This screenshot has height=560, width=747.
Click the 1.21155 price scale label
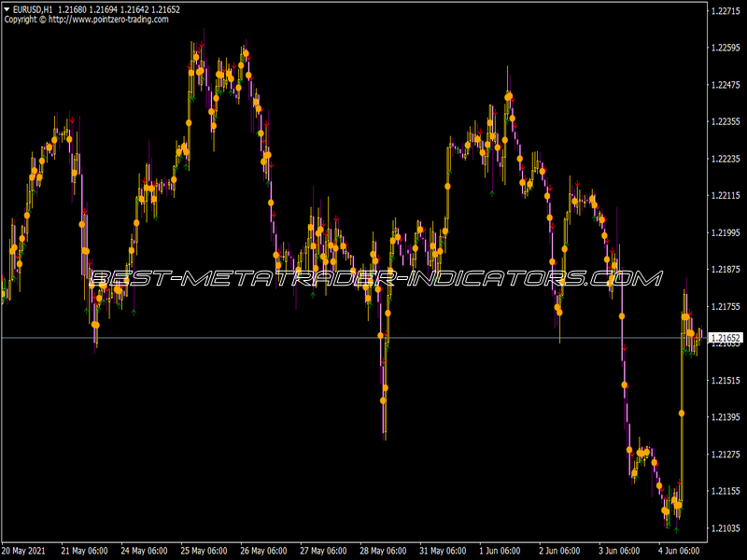726,491
